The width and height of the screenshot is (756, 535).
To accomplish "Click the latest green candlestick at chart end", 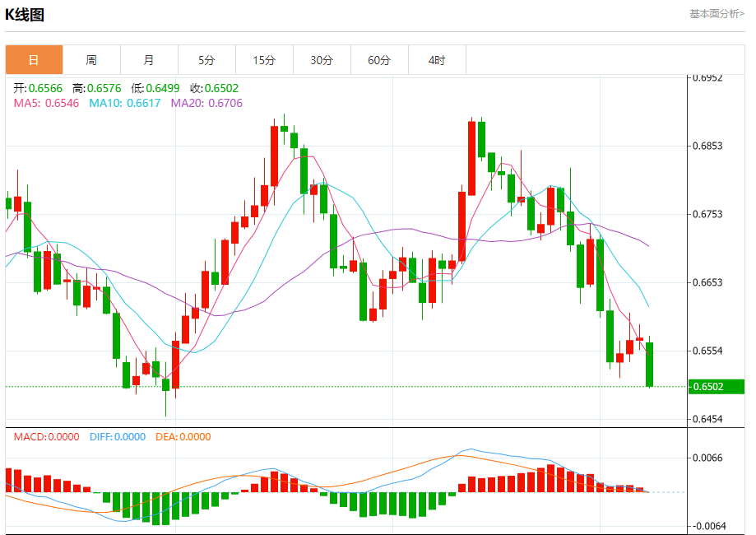I will 649,365.
